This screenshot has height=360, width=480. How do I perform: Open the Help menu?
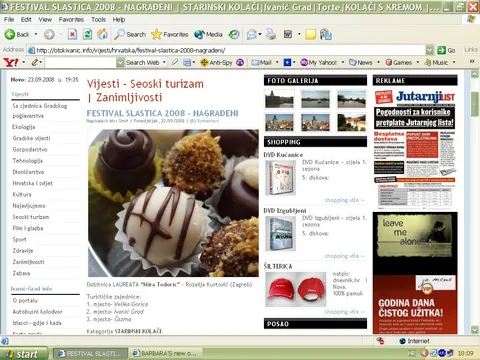118,19
